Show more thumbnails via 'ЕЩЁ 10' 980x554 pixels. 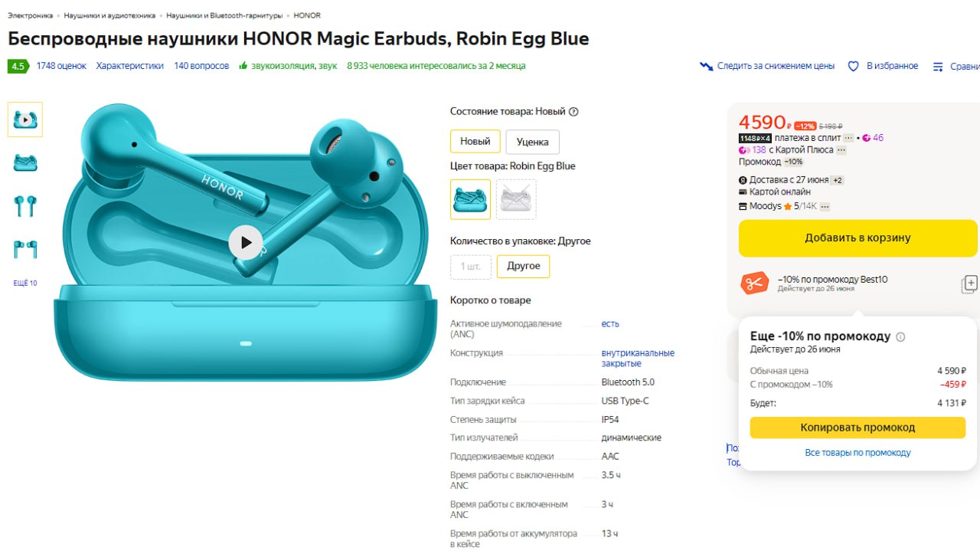[x=24, y=284]
